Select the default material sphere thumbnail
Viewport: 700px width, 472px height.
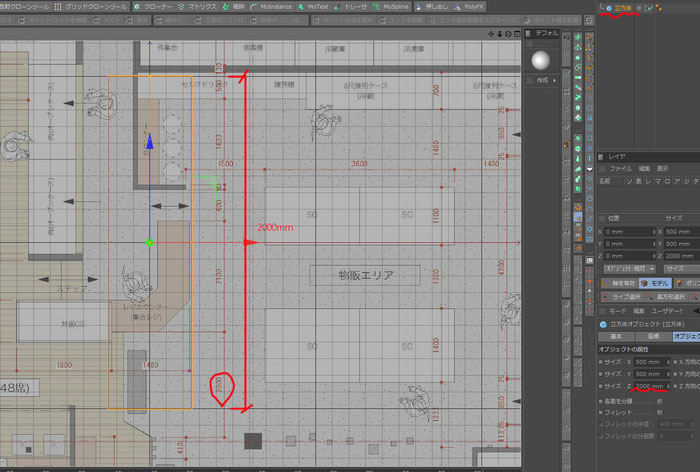541,60
